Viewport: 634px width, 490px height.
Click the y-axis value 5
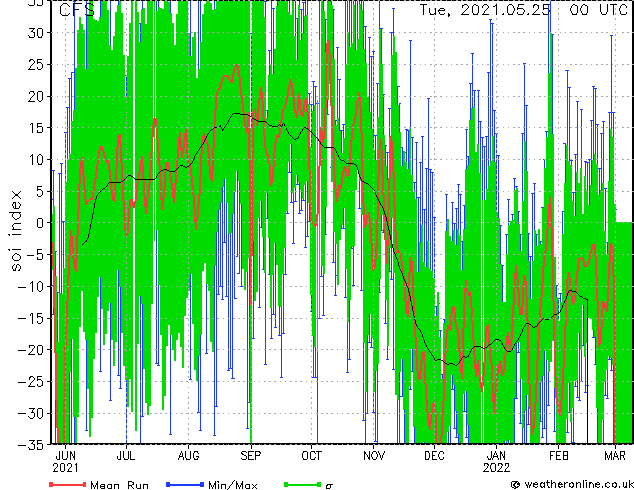point(40,191)
